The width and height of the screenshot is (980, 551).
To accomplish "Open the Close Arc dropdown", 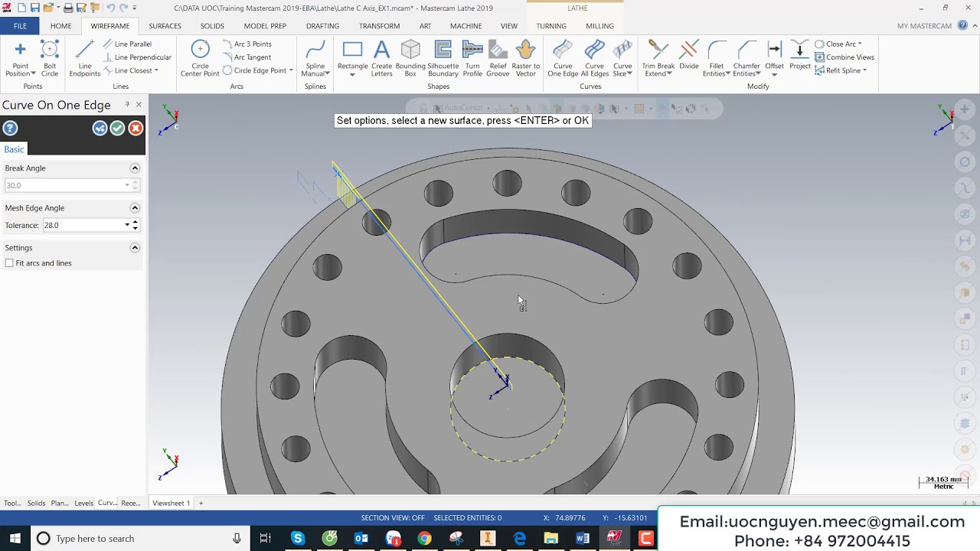I will pos(860,44).
